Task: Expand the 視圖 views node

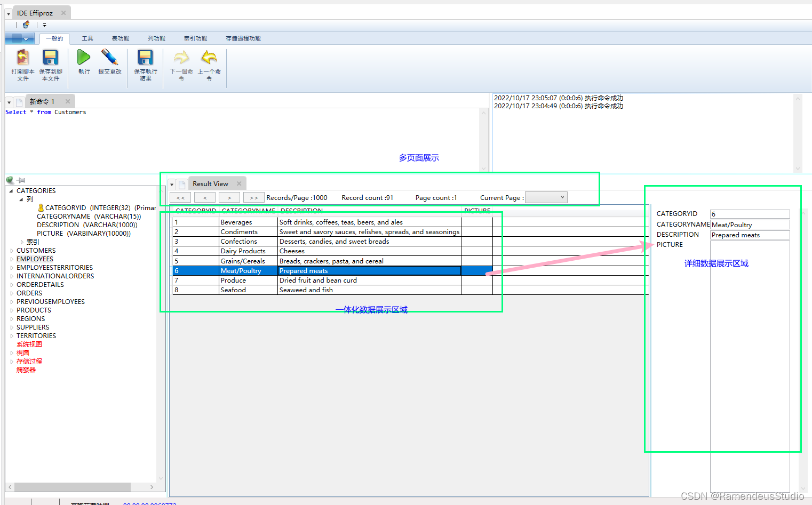Action: tap(12, 353)
